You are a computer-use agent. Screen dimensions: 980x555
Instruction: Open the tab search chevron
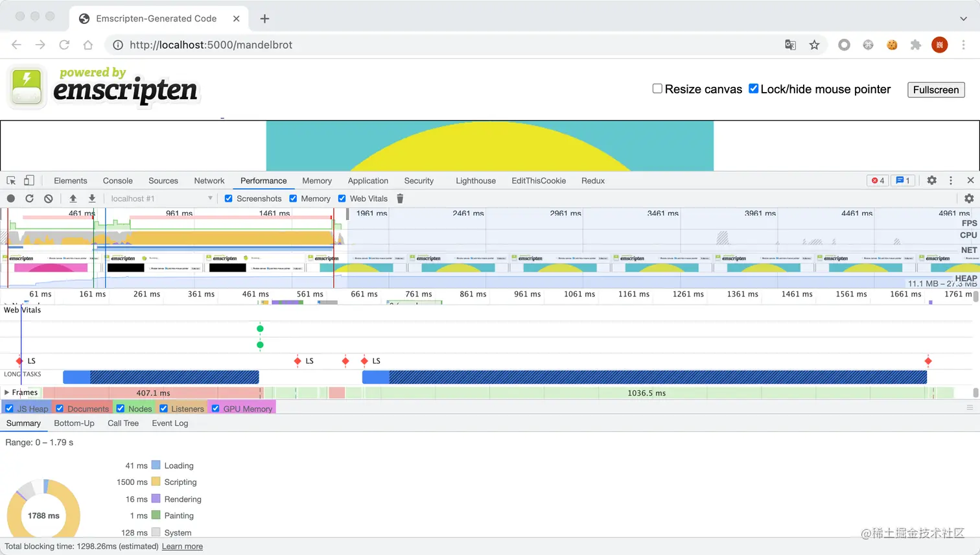click(x=963, y=19)
